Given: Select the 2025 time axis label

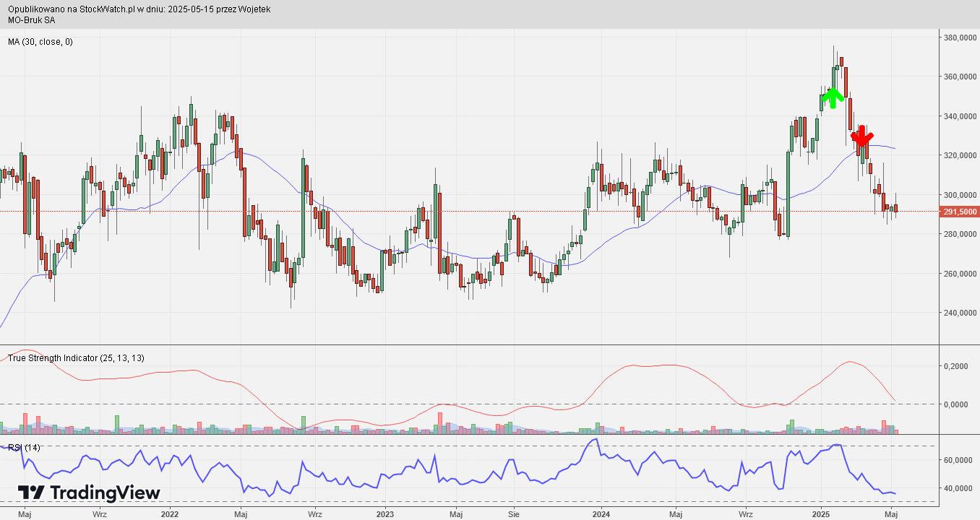Looking at the screenshot, I should click(821, 514).
